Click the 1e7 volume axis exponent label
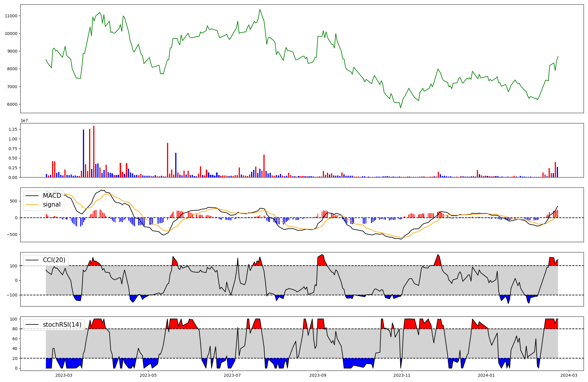 (x=24, y=120)
